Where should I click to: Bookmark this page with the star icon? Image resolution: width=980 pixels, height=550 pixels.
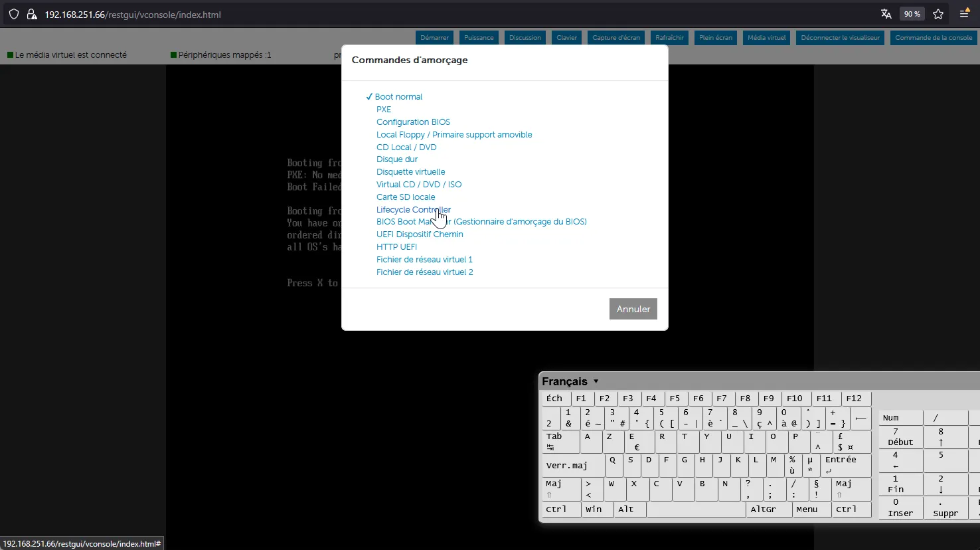(938, 14)
